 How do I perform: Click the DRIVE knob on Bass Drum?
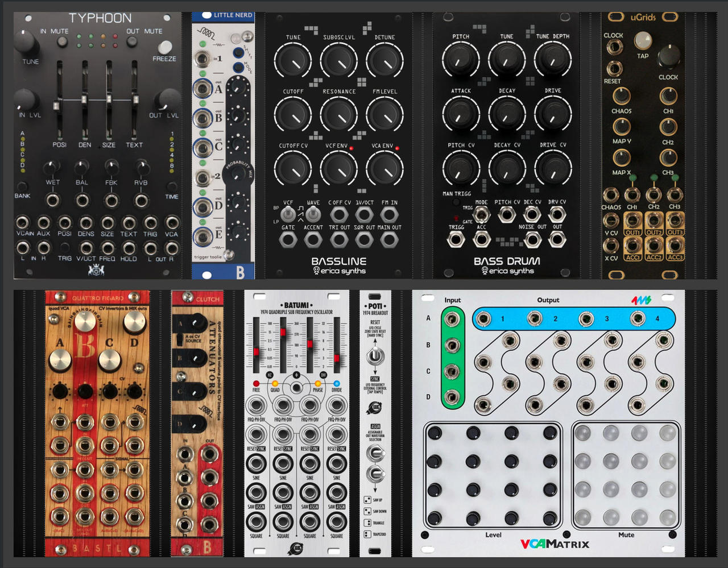(552, 114)
